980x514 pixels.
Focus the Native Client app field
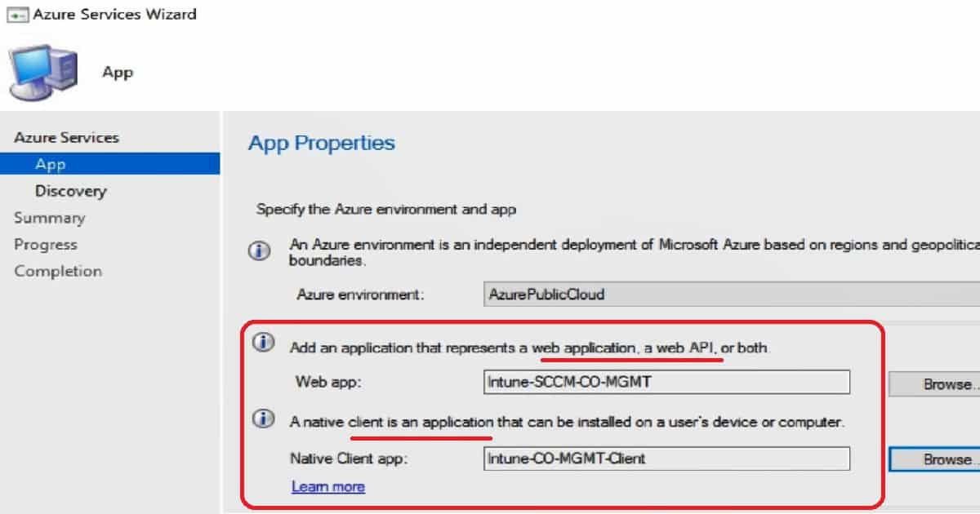666,459
